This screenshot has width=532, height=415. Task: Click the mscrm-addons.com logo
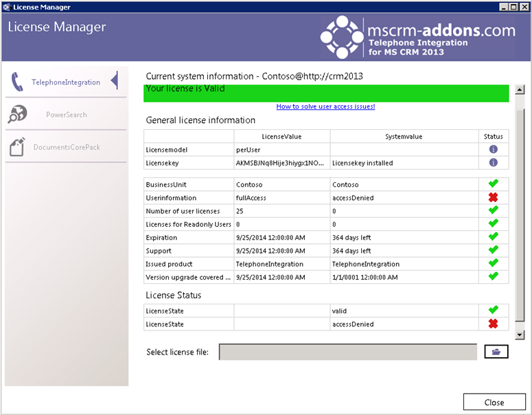[x=417, y=37]
